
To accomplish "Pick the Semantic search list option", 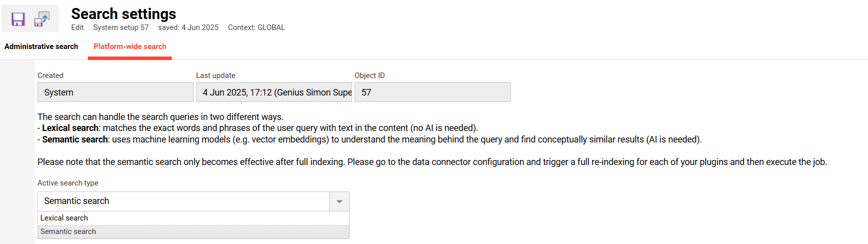I will (68, 231).
